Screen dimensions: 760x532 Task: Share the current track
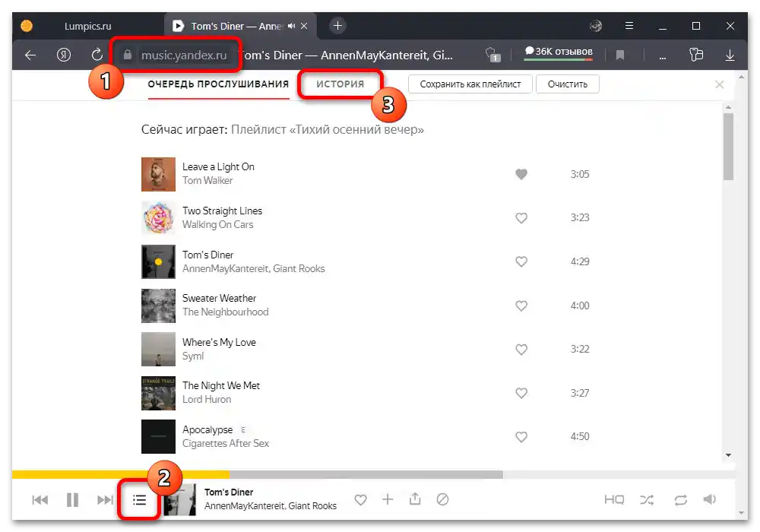pyautogui.click(x=415, y=499)
